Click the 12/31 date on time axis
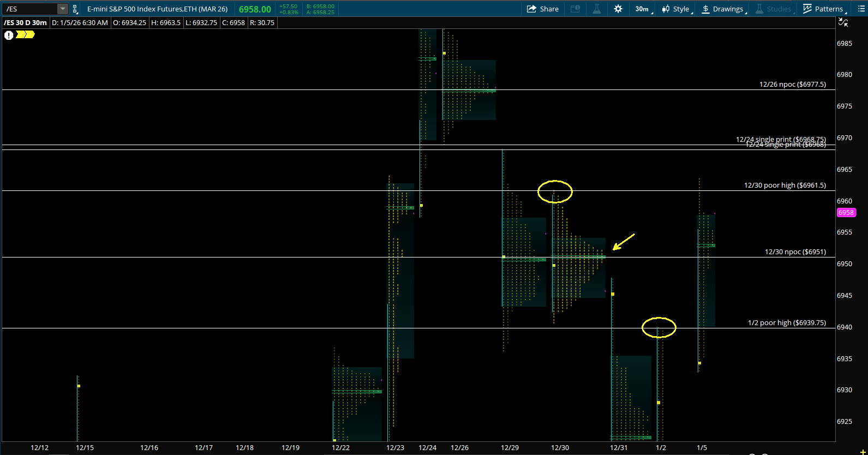This screenshot has height=455, width=868. click(619, 448)
